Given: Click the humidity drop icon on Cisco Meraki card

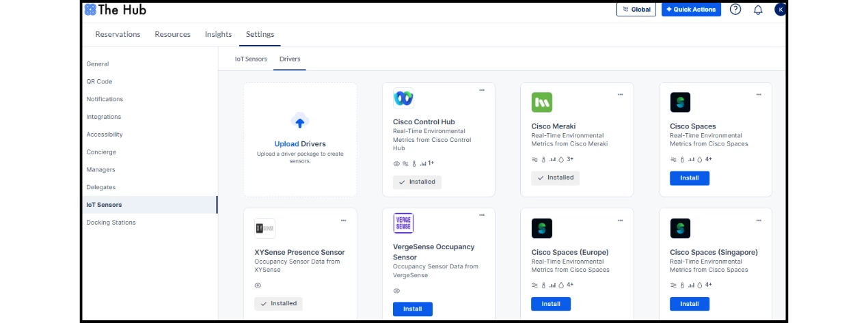Looking at the screenshot, I should tap(561, 159).
